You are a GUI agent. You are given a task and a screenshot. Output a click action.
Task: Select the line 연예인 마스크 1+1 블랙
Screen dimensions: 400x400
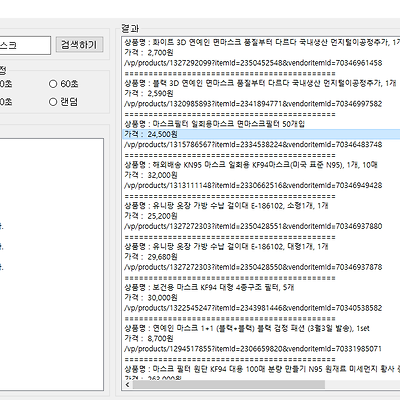[247, 328]
